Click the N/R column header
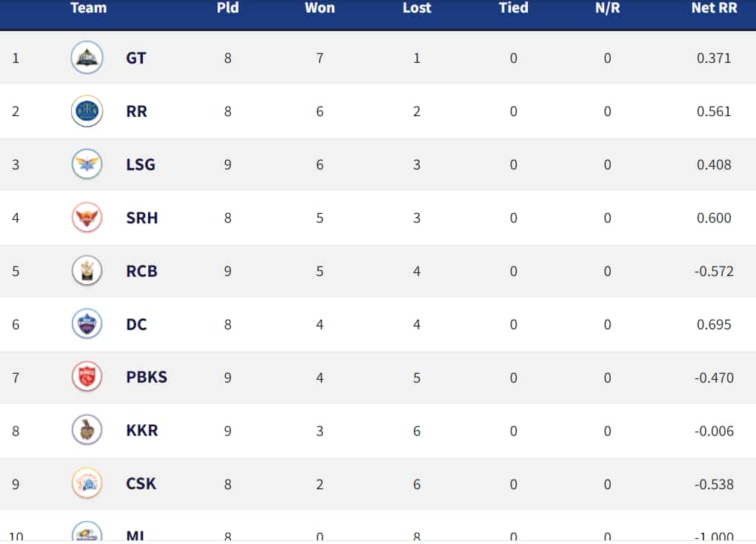Image resolution: width=756 pixels, height=544 pixels. [606, 9]
